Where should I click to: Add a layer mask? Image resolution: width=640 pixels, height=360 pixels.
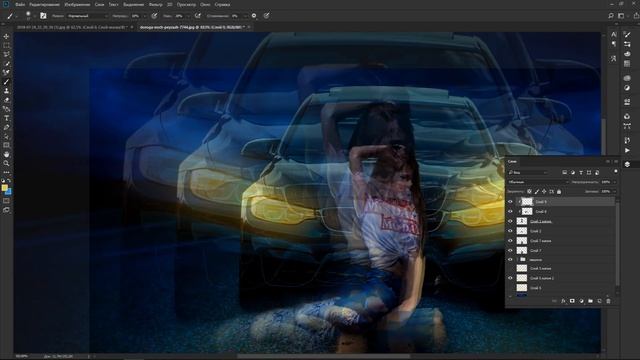point(572,301)
